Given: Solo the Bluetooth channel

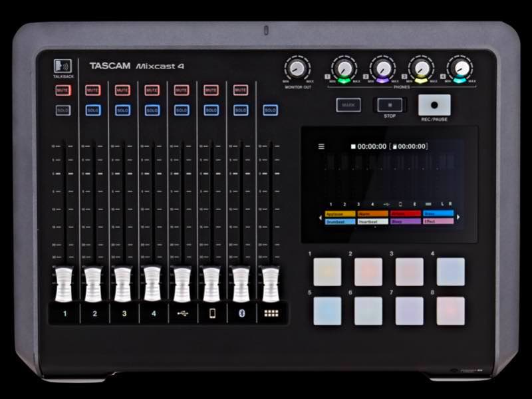Looking at the screenshot, I should point(241,110).
